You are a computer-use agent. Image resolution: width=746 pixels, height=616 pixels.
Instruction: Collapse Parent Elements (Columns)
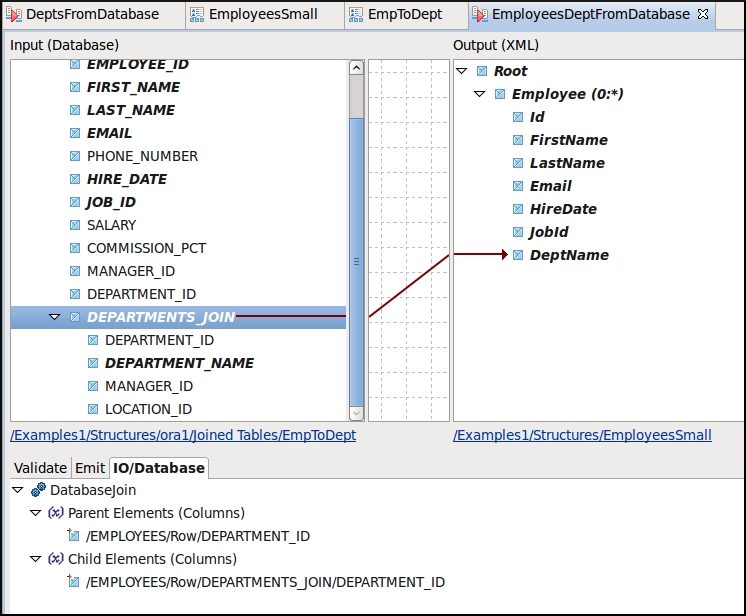pos(36,513)
